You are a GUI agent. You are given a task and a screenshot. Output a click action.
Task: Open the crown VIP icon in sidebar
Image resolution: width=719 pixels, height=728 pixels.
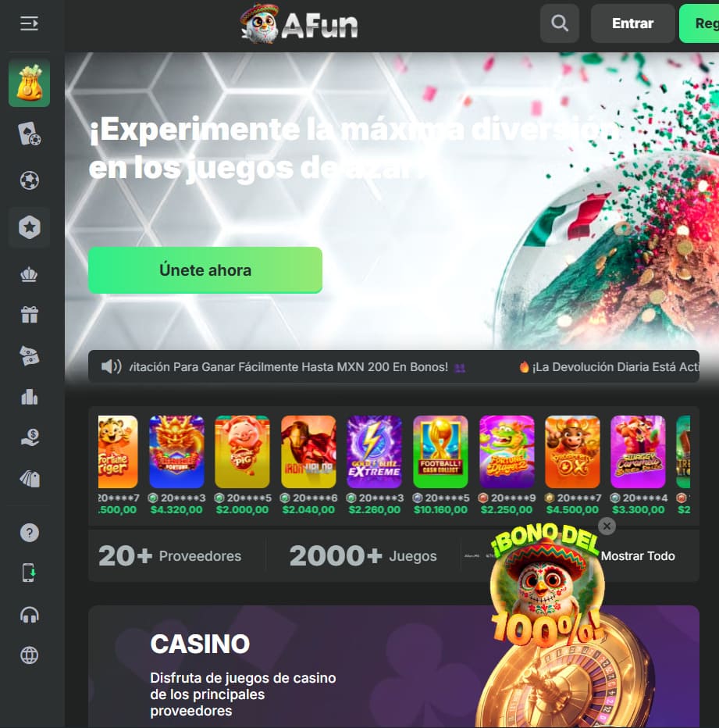[x=29, y=274]
